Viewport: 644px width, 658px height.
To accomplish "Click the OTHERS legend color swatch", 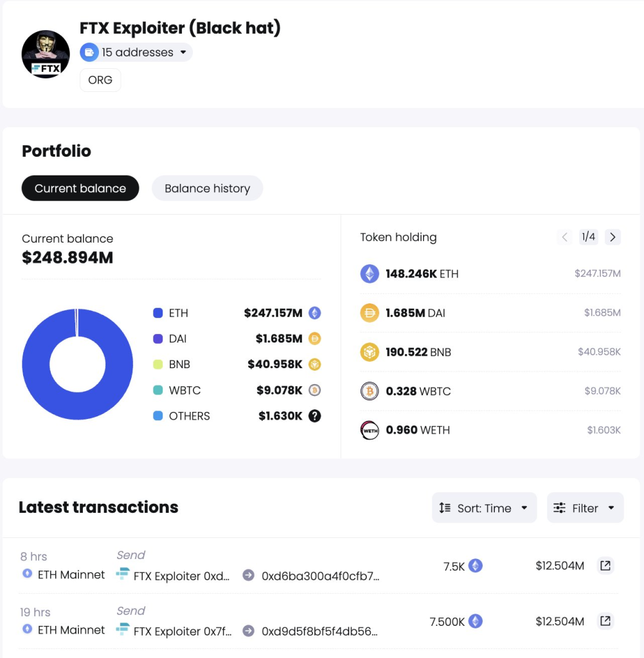I will 158,416.
